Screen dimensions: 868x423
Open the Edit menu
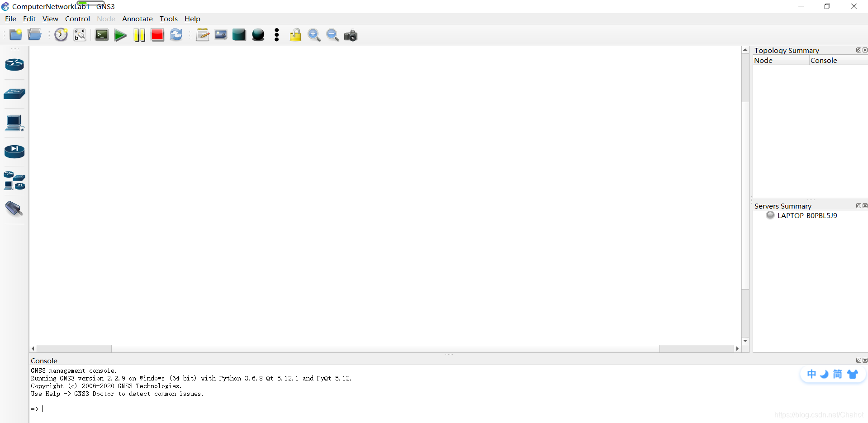click(x=29, y=19)
